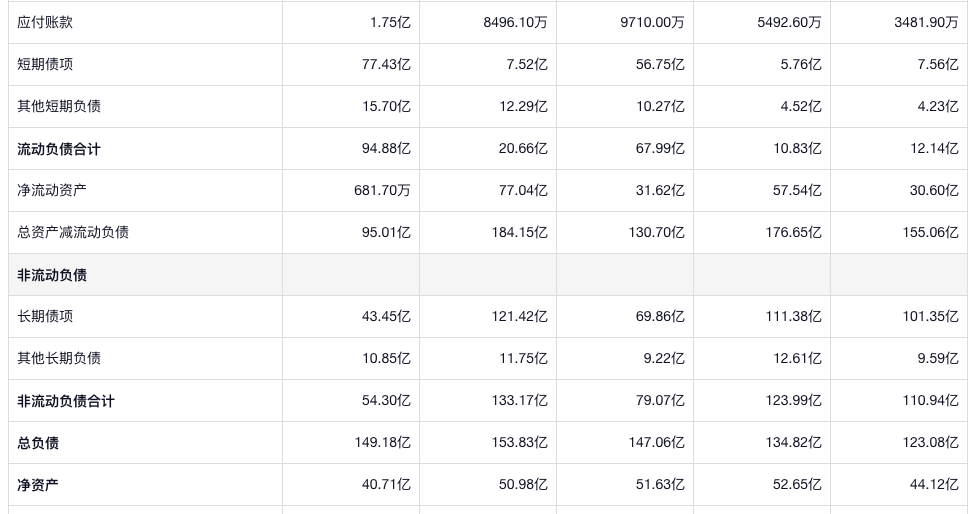Click the 非流动负债 section header
The width and height of the screenshot is (972, 514).
click(x=52, y=275)
